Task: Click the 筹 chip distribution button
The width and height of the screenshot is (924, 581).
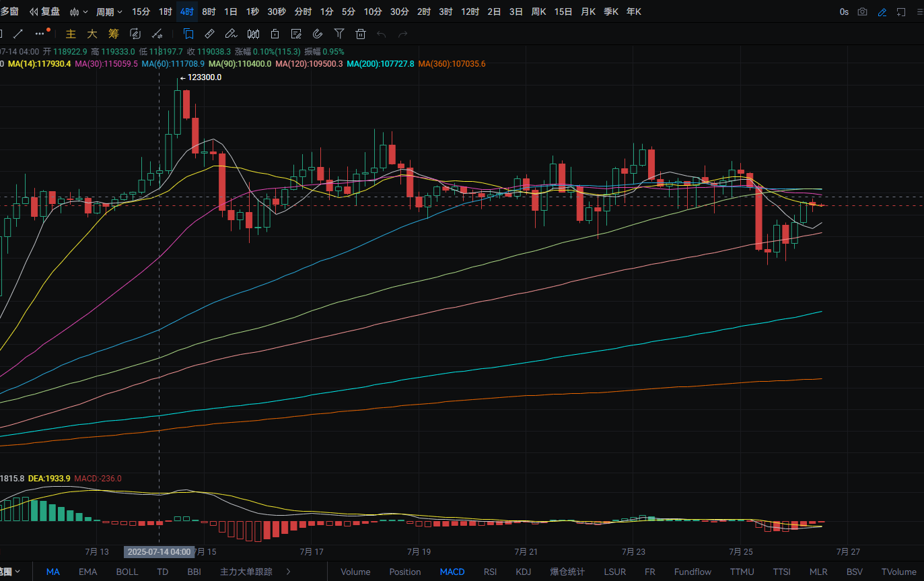Action: (x=113, y=34)
